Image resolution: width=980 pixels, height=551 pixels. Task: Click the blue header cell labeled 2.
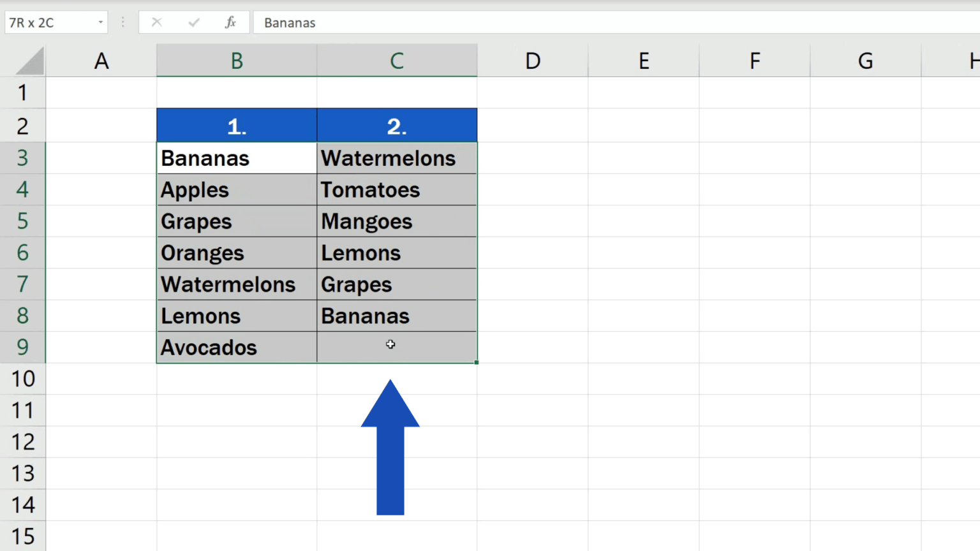(x=397, y=125)
